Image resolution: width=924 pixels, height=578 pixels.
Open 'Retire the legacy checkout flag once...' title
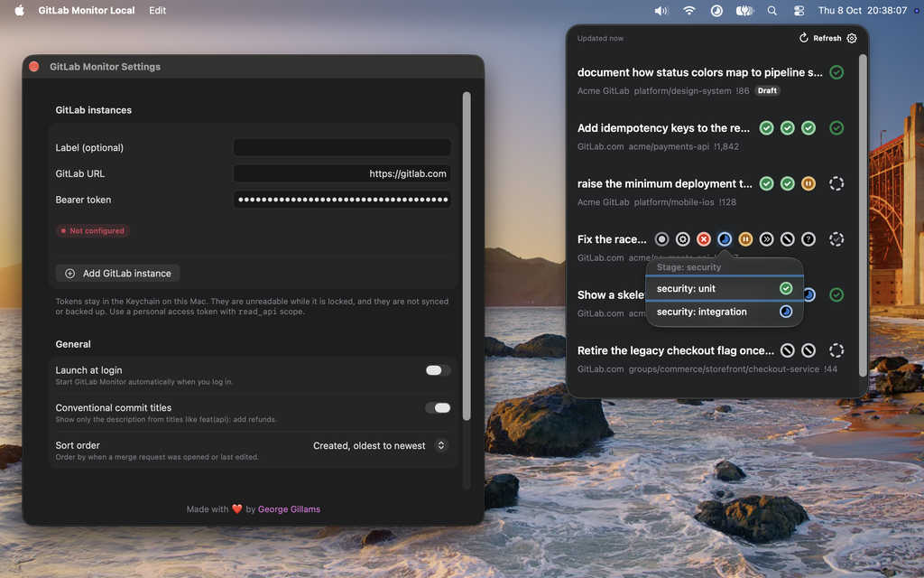(675, 350)
